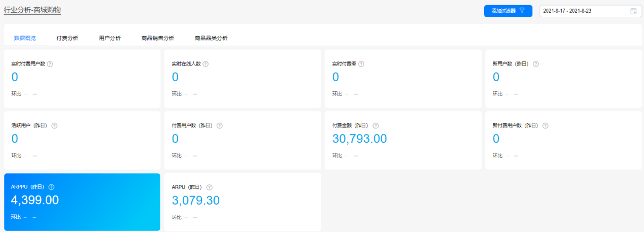Click help icon beside 新付费用户数 (昨日)
This screenshot has height=232, width=644.
tap(546, 125)
